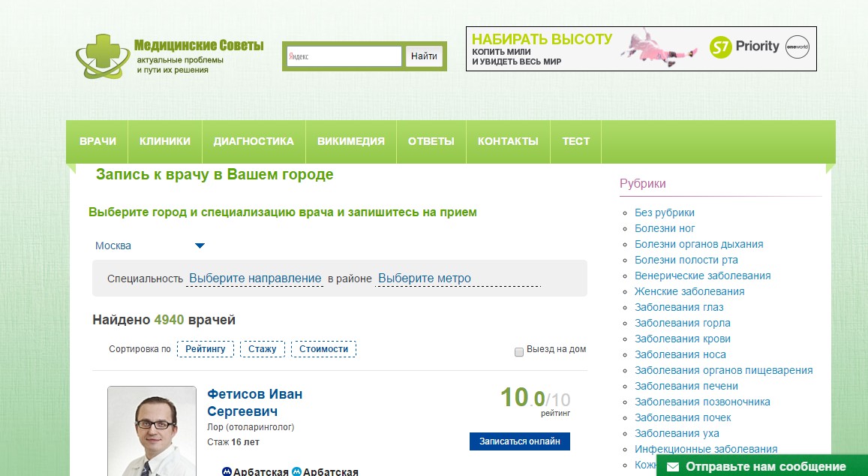Expand the Выберите метро district selector

pos(425,279)
